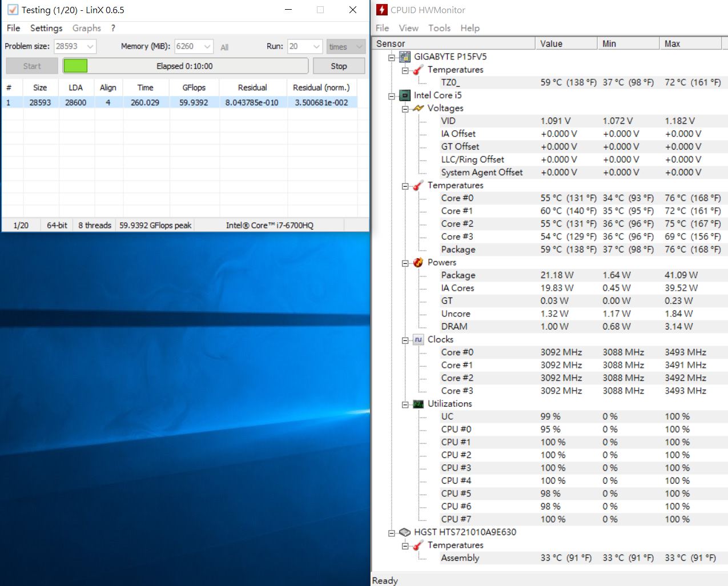Collapse the Clocks branch

point(405,340)
